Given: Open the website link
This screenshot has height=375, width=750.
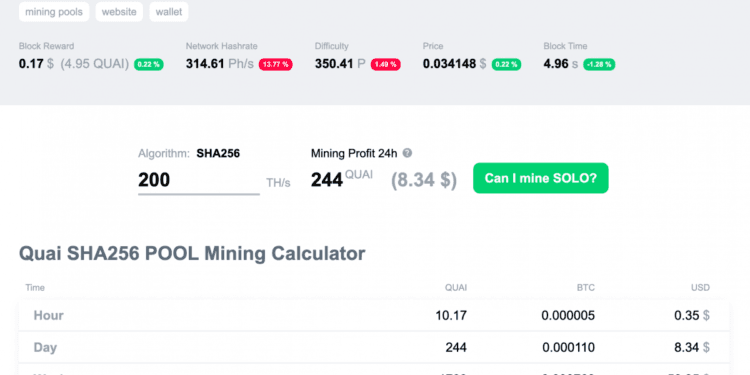Looking at the screenshot, I should 119,12.
